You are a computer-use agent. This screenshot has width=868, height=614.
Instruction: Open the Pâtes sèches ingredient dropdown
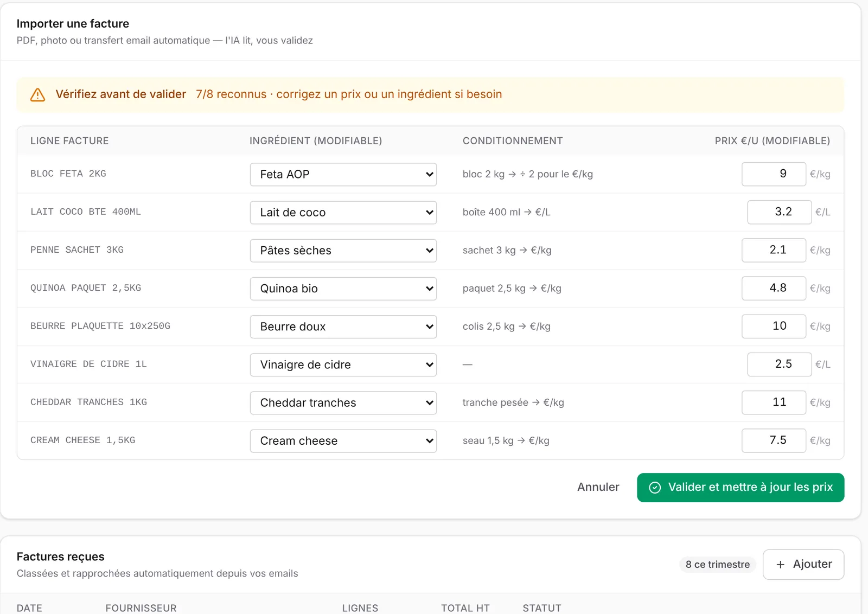click(x=343, y=251)
